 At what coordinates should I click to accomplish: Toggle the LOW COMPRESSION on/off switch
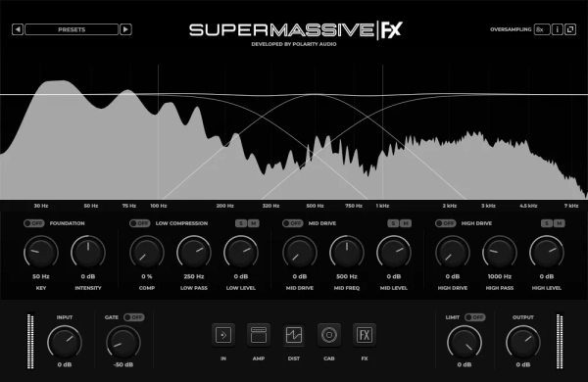140,223
